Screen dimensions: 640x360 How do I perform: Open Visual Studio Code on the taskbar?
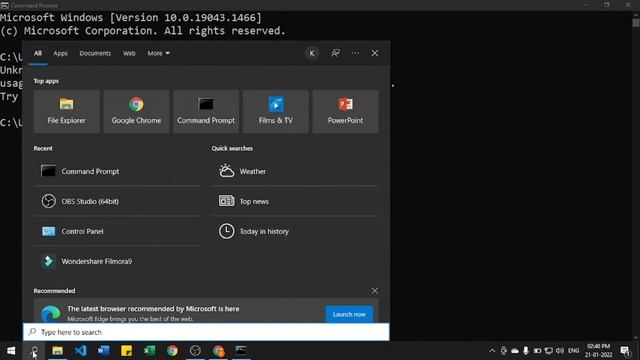click(80, 351)
